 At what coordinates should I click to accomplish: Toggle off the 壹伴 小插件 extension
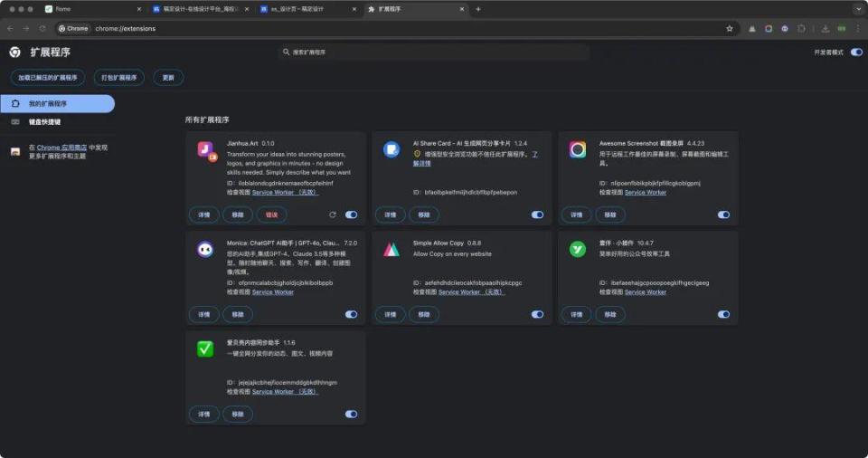click(x=723, y=314)
